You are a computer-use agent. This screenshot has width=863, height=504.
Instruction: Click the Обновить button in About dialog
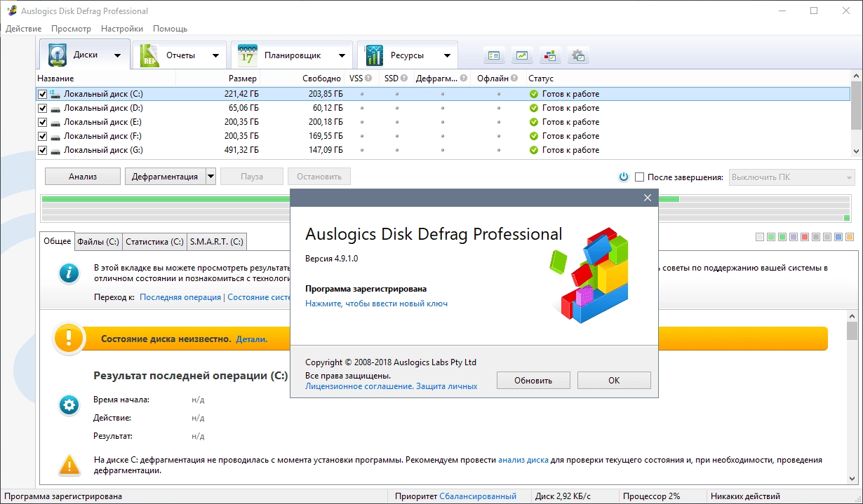pos(533,381)
